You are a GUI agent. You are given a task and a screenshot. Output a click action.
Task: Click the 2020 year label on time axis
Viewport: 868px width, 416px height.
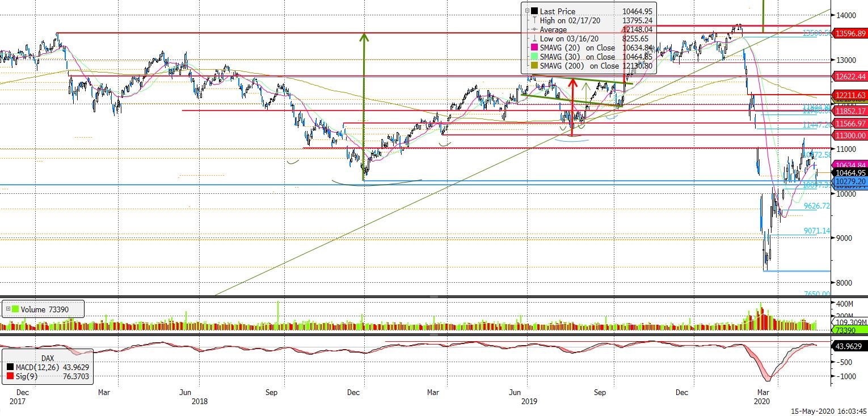point(761,401)
